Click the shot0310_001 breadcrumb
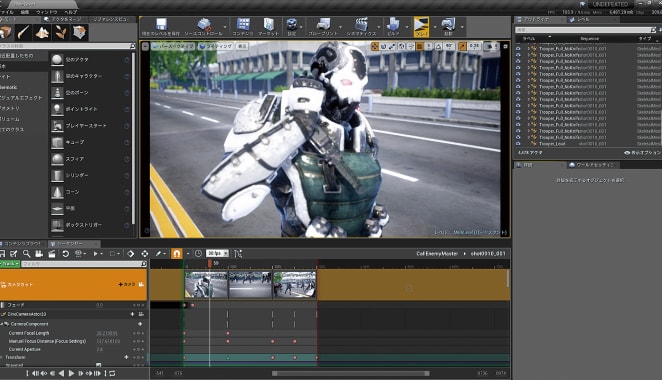Viewport: 662px width, 380px height. pos(488,254)
